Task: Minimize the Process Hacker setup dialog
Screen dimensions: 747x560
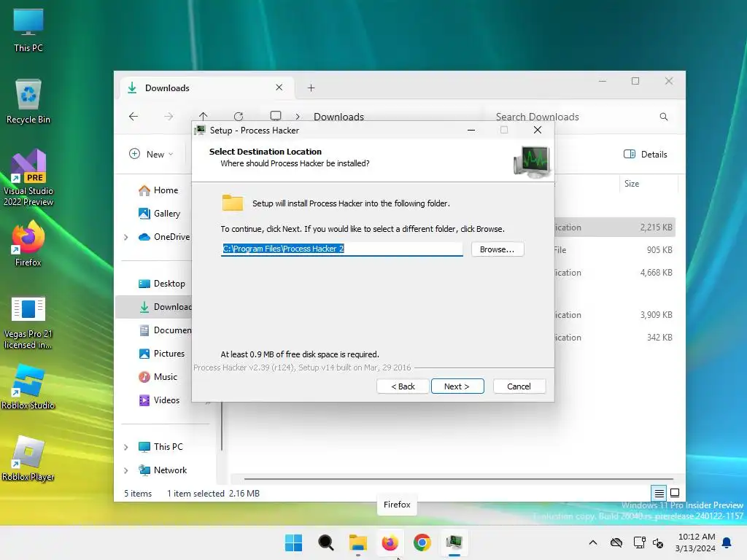Action: [x=471, y=130]
